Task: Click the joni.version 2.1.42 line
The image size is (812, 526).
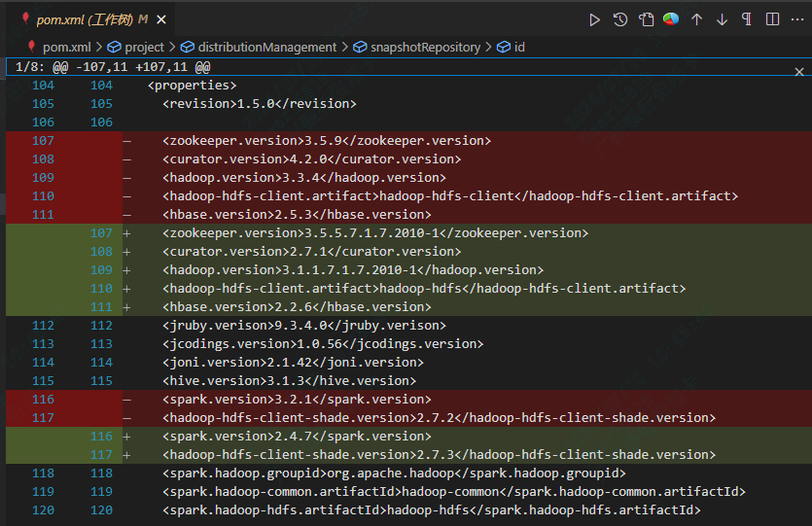Action: [x=293, y=363]
